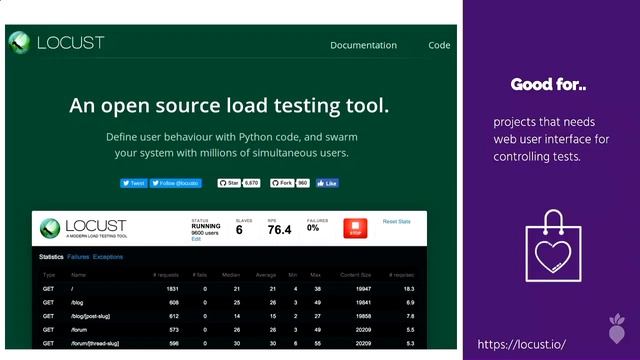Open the Code link in the header

pos(439,45)
